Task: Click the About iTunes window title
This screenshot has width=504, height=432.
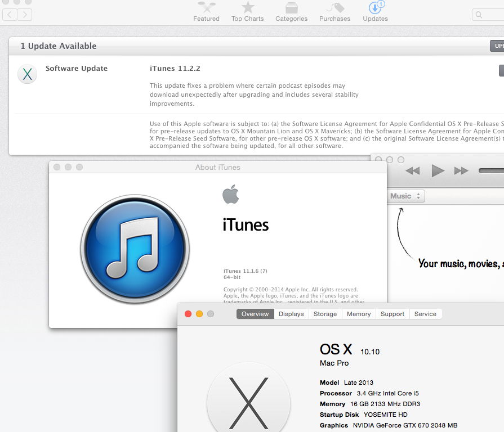Action: pyautogui.click(x=217, y=167)
